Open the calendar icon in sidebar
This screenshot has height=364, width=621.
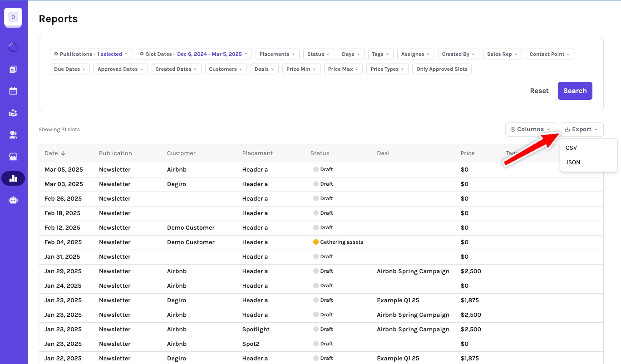point(13,91)
